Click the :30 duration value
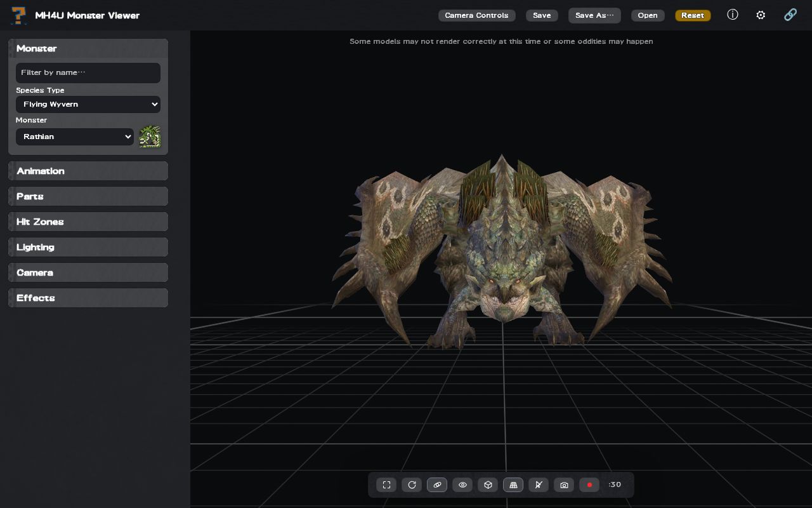The width and height of the screenshot is (812, 508). pyautogui.click(x=615, y=485)
